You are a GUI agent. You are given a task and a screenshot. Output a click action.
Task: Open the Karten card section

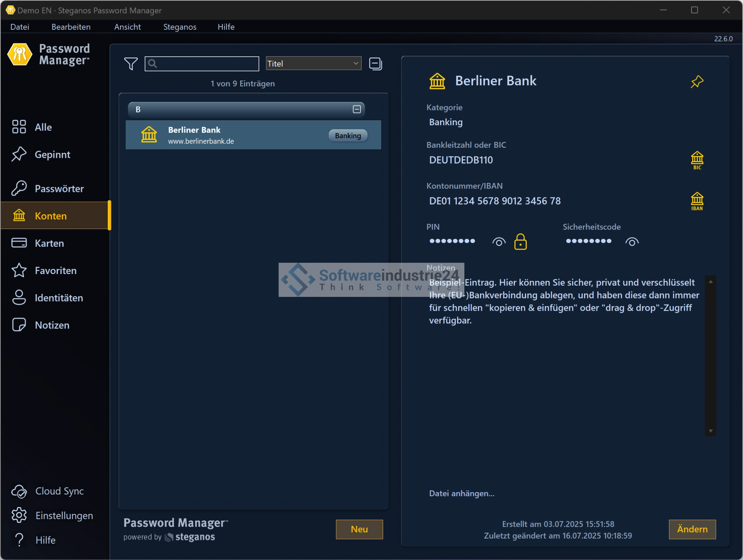(x=49, y=243)
